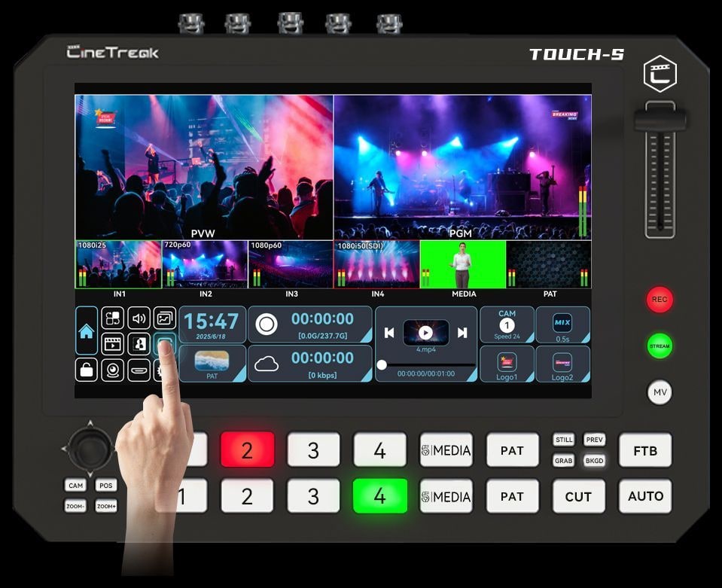Viewport: 722px width, 588px height.
Task: Select the upper row MEDIA button
Action: pos(446,450)
